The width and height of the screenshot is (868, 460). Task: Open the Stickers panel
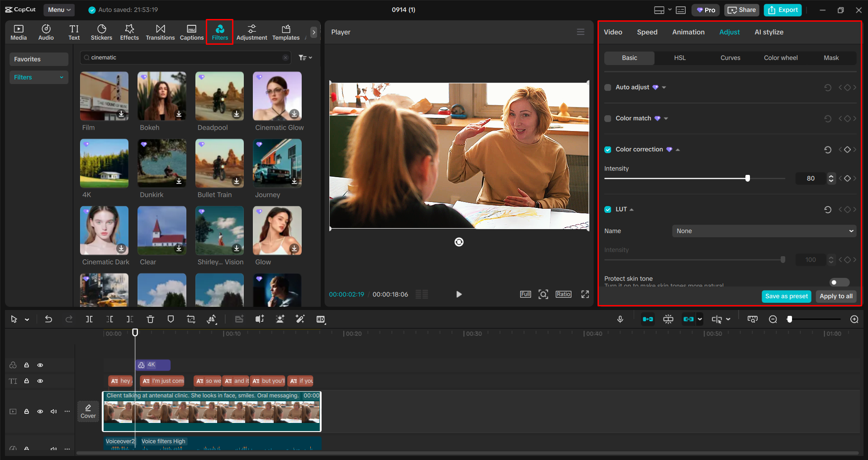101,32
